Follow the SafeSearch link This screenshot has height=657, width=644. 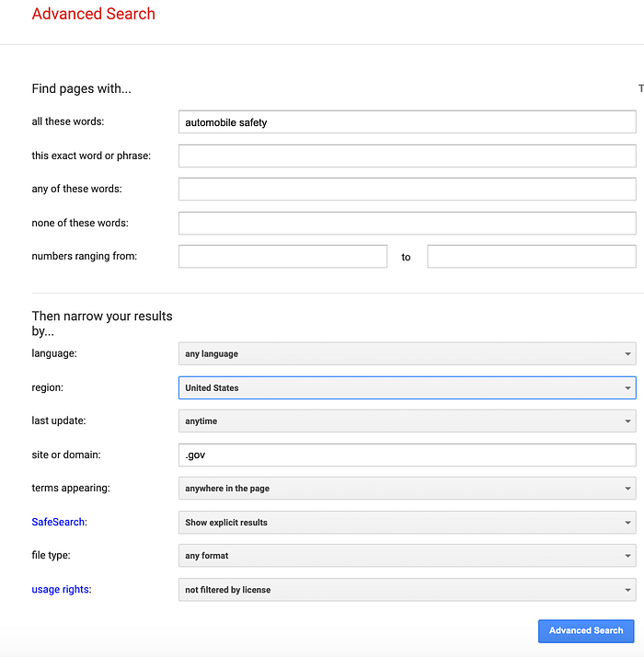(58, 522)
